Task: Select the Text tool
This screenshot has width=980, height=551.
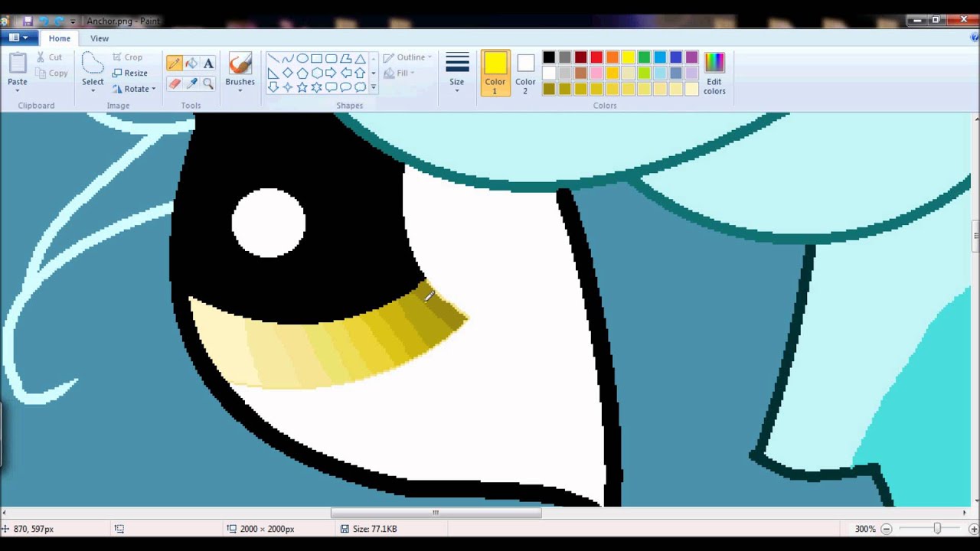Action: click(x=208, y=64)
